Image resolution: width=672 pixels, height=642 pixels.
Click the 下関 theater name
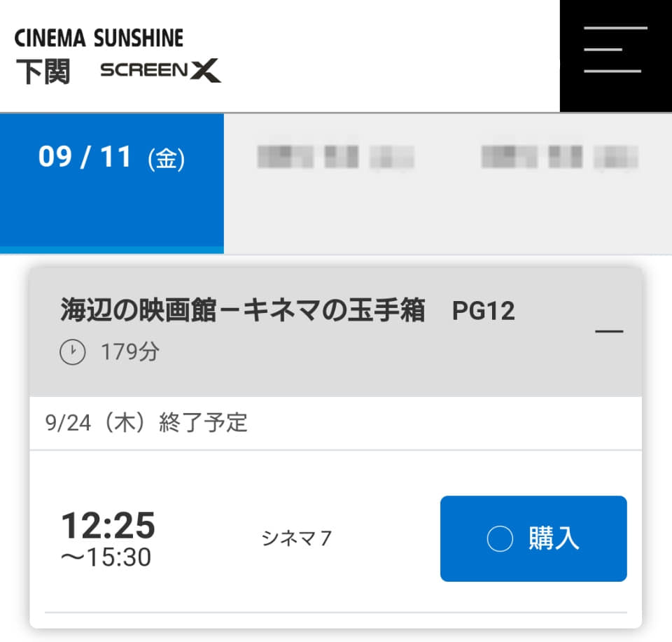pyautogui.click(x=43, y=71)
